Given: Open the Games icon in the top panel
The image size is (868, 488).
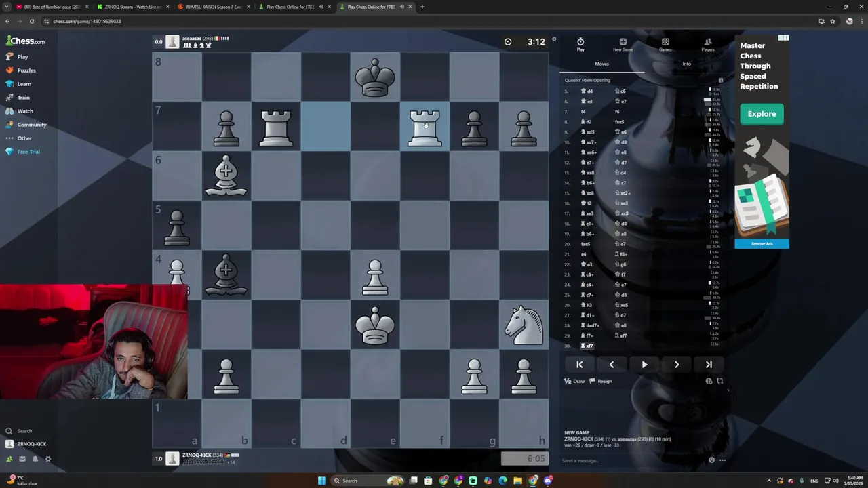Looking at the screenshot, I should click(x=665, y=45).
